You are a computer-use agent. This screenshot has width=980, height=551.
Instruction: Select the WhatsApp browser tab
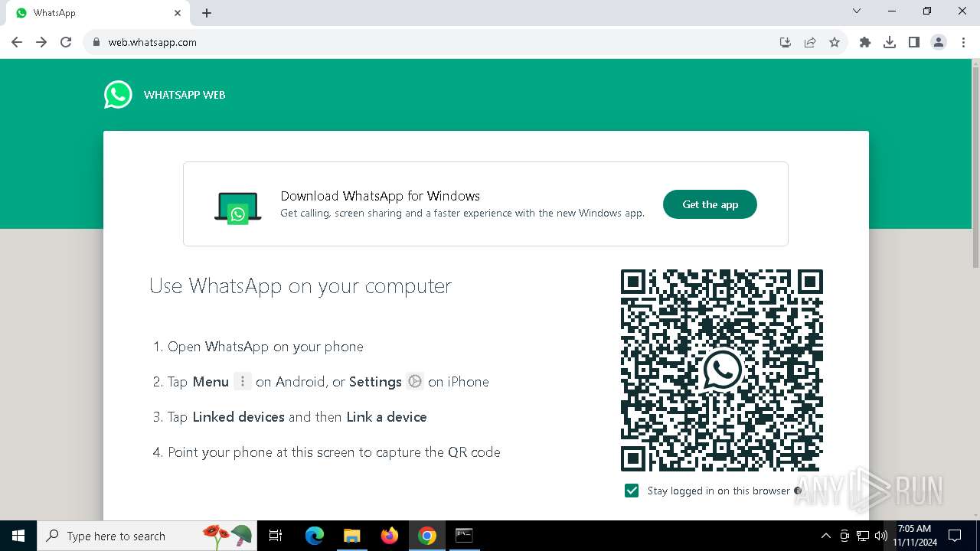click(x=98, y=13)
